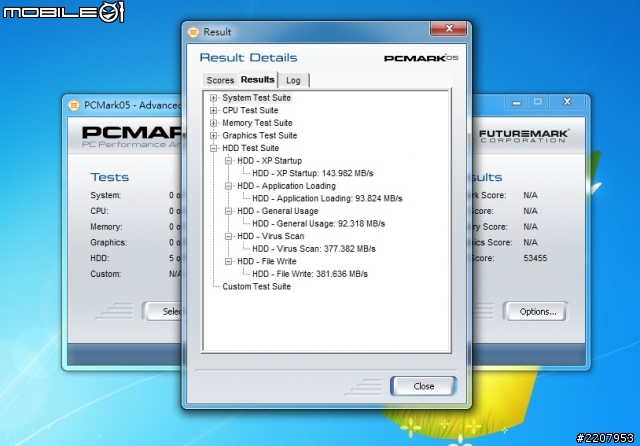Image resolution: width=640 pixels, height=446 pixels.
Task: Collapse the HDD - Virus Scan node
Action: pyautogui.click(x=229, y=236)
